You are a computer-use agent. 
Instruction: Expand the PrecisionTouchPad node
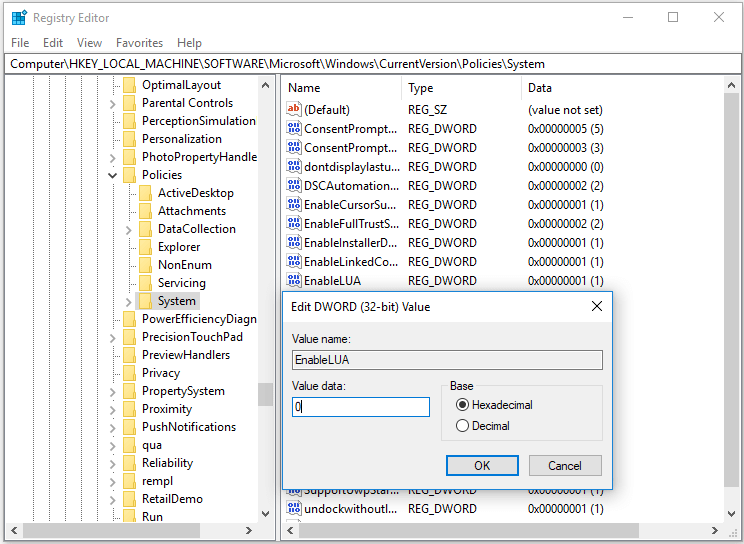pyautogui.click(x=112, y=338)
